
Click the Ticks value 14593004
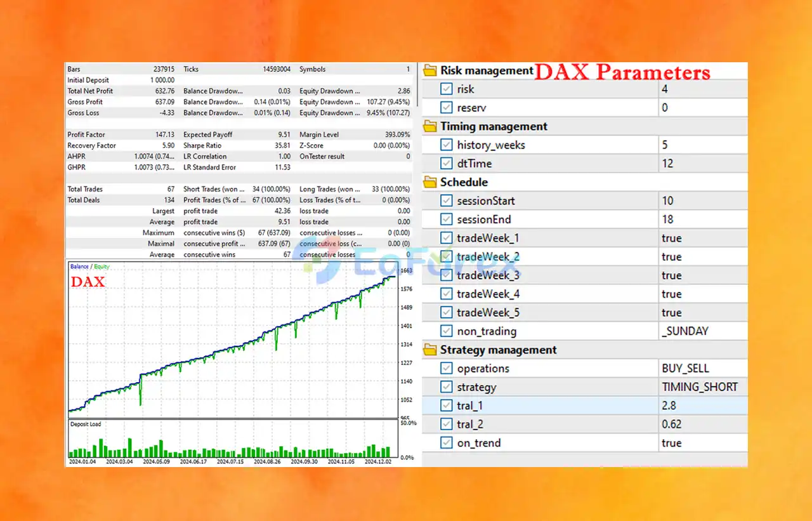[277, 70]
